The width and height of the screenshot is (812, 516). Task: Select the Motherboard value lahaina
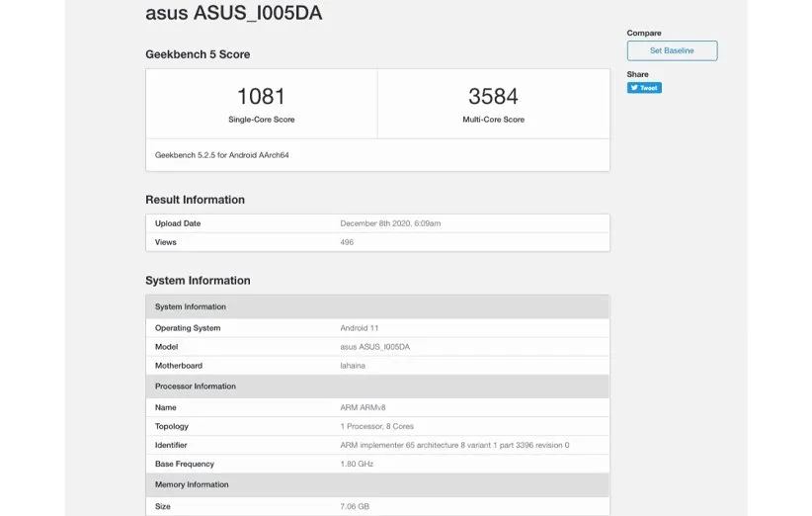[354, 366]
